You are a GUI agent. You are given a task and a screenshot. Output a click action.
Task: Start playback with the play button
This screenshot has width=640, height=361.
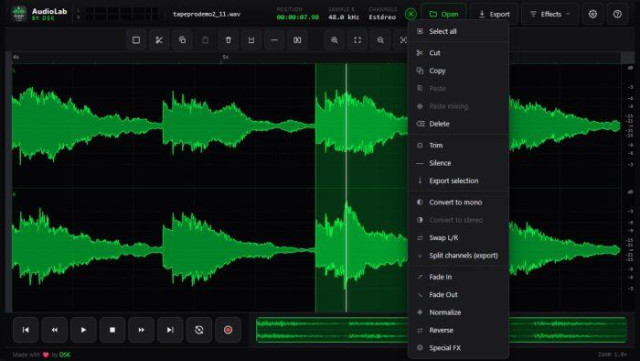click(x=83, y=330)
